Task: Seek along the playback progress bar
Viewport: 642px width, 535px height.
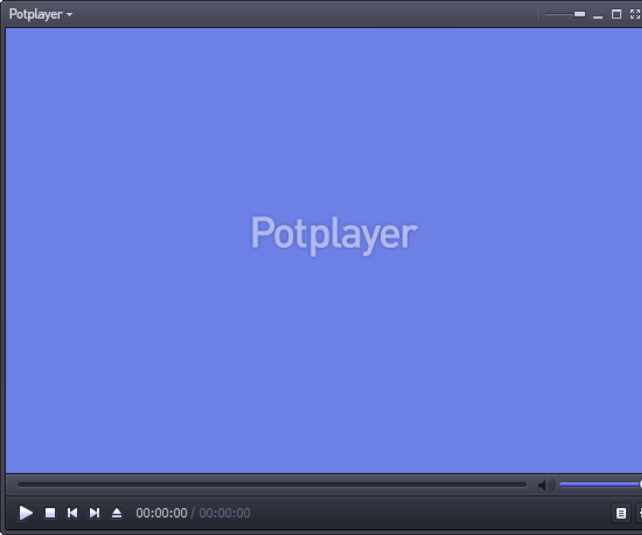Action: (272, 485)
